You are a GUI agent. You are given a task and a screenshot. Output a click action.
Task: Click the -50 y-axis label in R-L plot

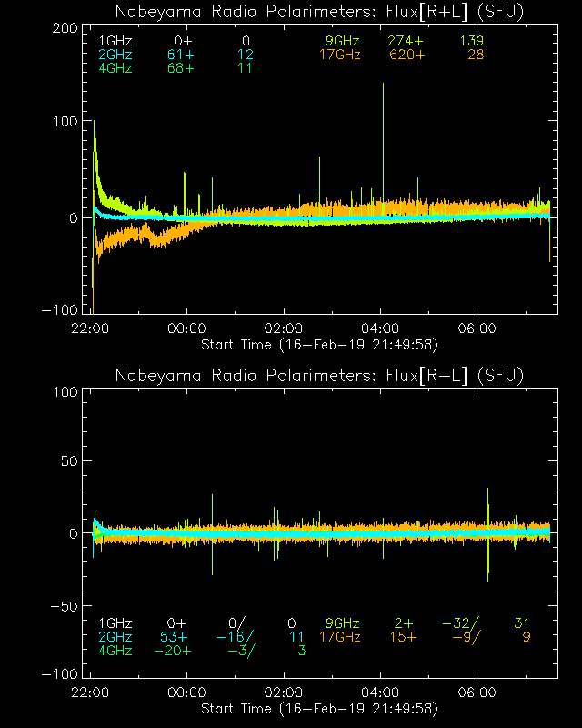pos(65,606)
